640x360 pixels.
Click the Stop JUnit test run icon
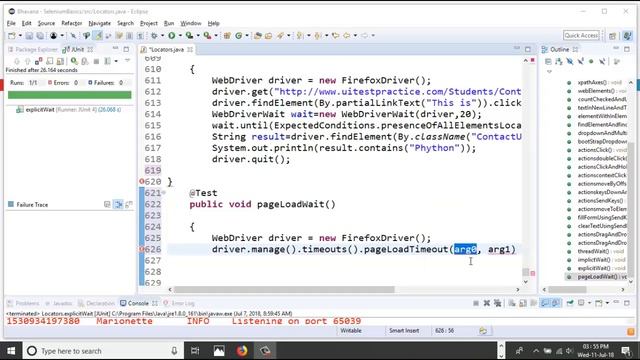[96, 61]
